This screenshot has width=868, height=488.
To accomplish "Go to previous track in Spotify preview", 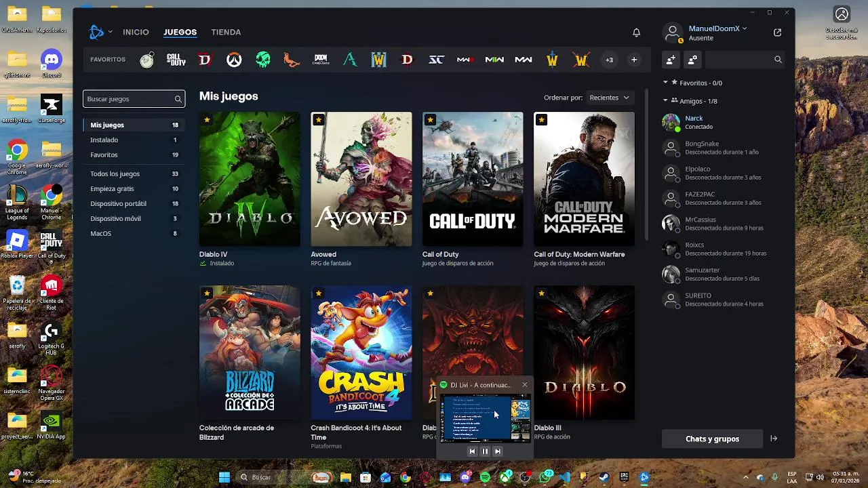I will click(472, 451).
